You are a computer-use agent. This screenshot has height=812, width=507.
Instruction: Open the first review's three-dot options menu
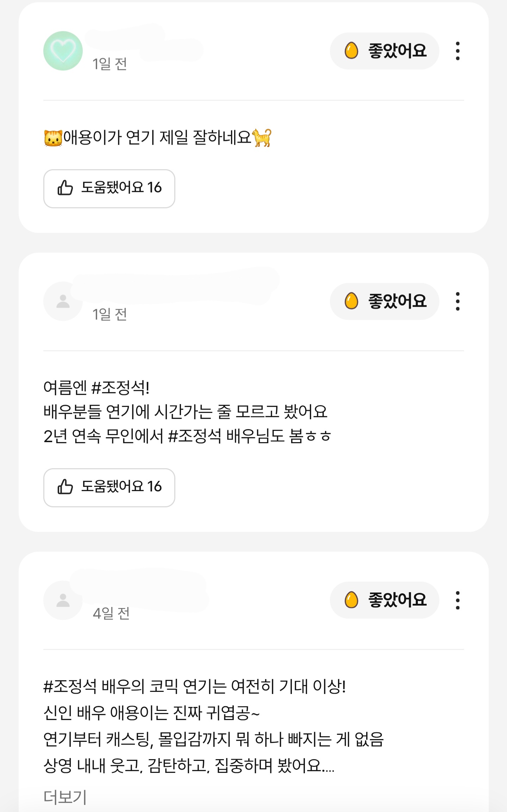457,51
